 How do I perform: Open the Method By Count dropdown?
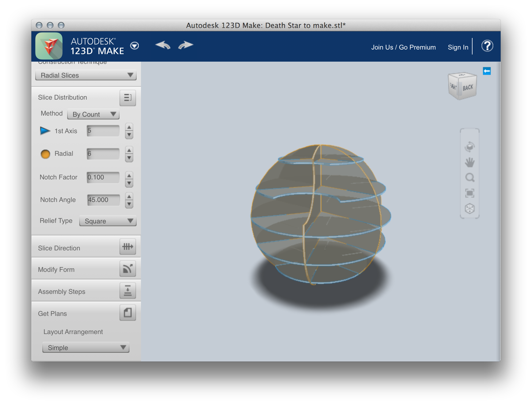tap(93, 114)
